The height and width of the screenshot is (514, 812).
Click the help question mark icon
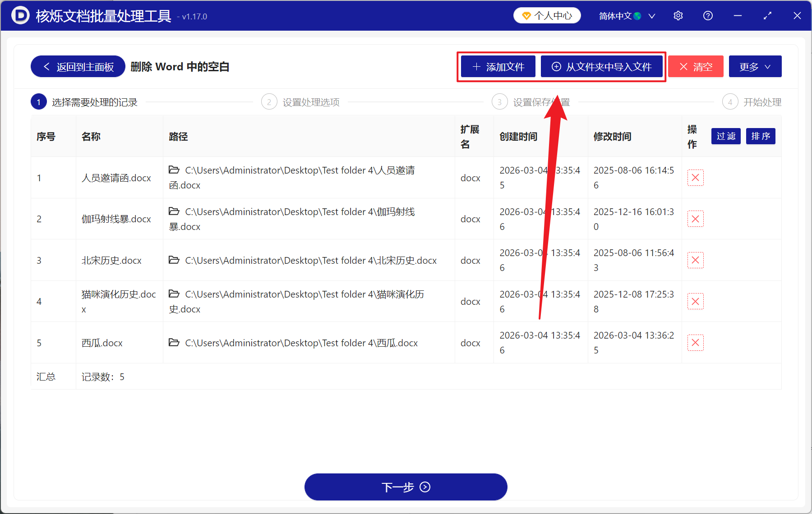coord(708,15)
